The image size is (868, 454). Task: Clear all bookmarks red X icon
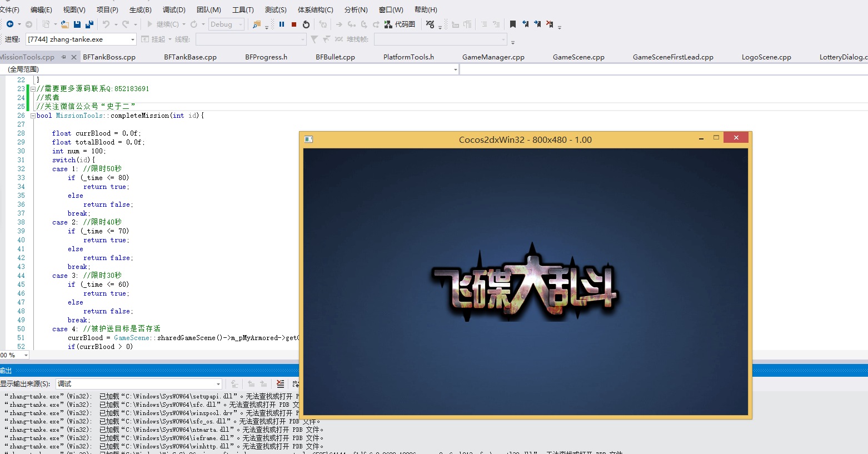click(550, 24)
